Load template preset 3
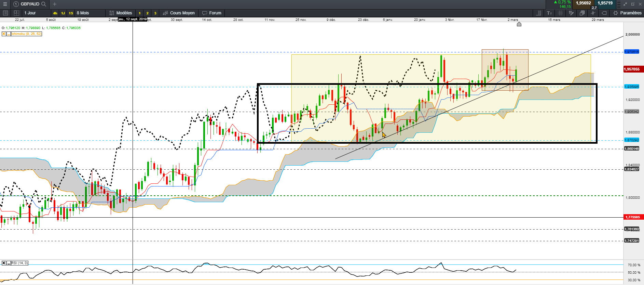The image size is (644, 285). tap(155, 13)
